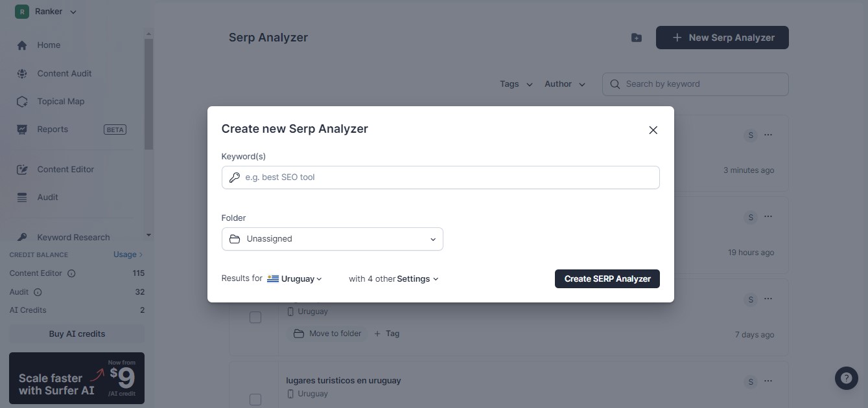The height and width of the screenshot is (408, 868).
Task: Expand the Uruguay country selector
Action: (x=295, y=279)
